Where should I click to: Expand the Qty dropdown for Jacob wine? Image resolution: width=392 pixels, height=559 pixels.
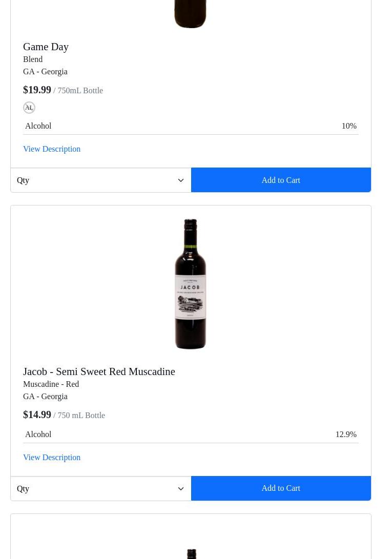(100, 489)
